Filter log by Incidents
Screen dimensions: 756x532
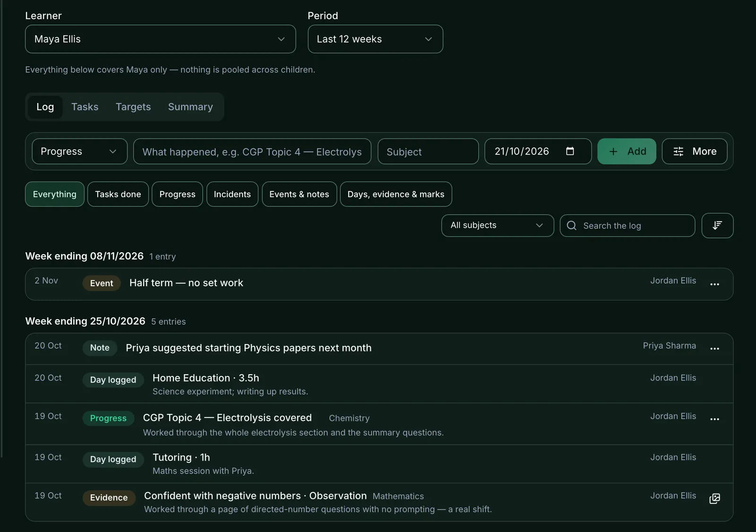(232, 194)
